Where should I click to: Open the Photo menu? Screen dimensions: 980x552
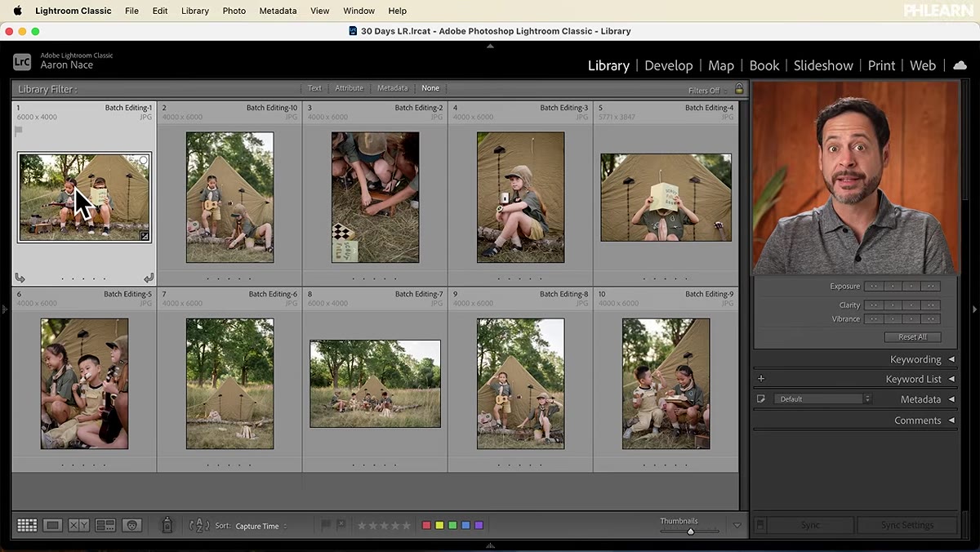(234, 11)
